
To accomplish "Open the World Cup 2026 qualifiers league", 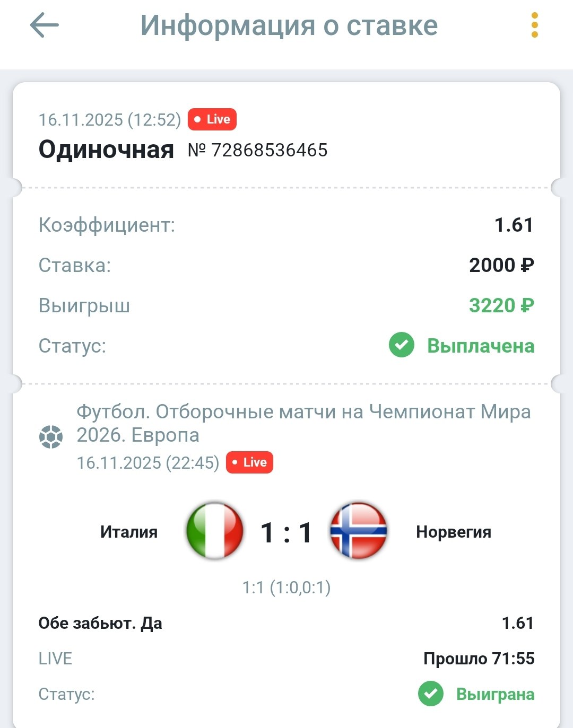I will point(303,423).
